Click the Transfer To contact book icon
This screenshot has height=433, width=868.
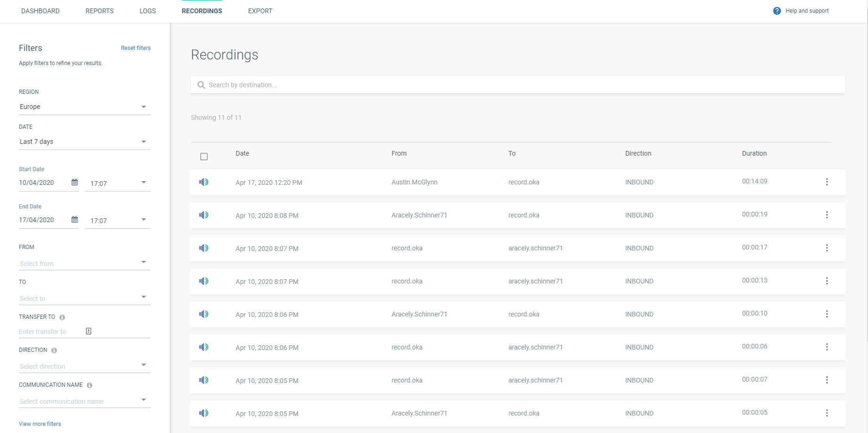pos(89,331)
